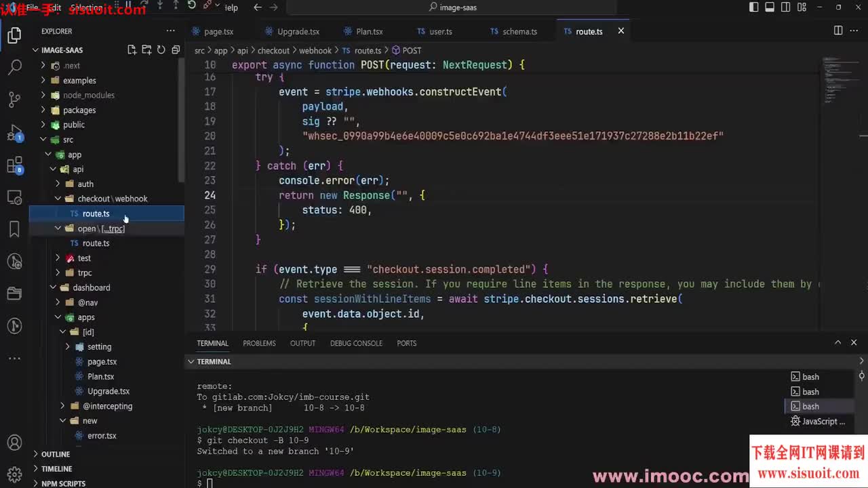Toggle the primary side bar visibility

tap(754, 7)
